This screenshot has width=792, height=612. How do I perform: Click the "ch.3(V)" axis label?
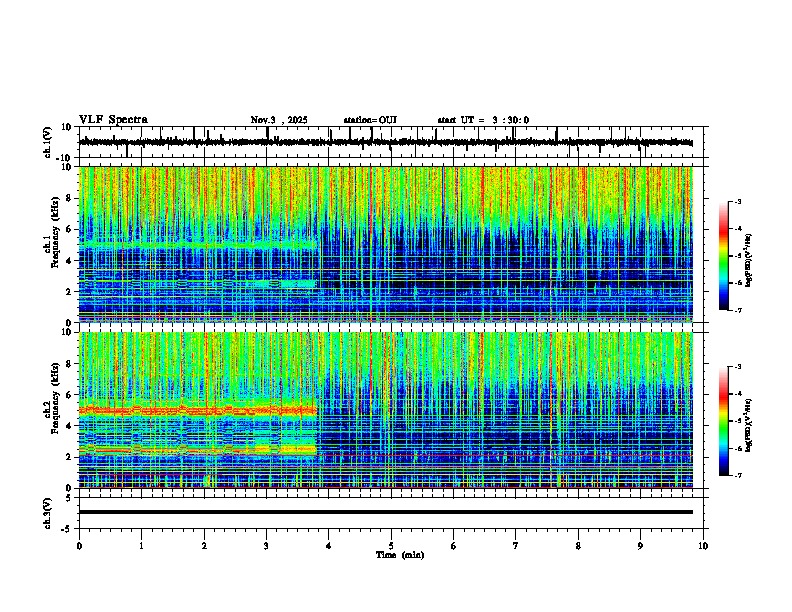click(48, 513)
